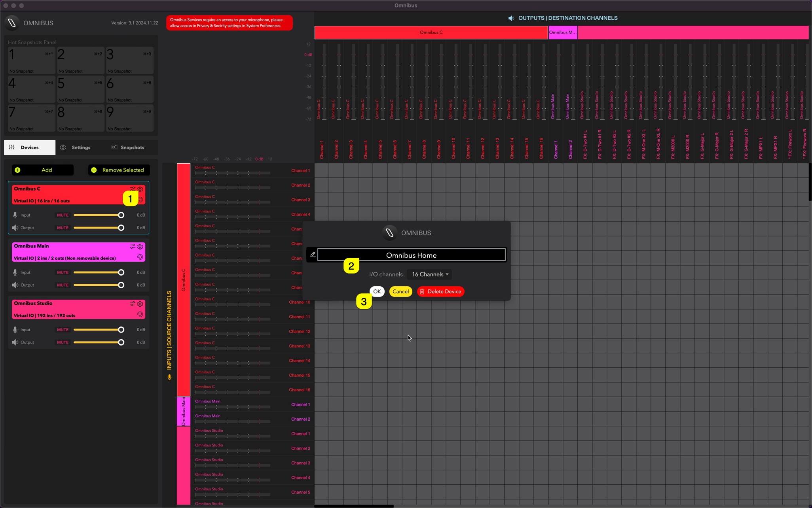
Task: Click pencil edit icon beside device name
Action: coord(313,255)
